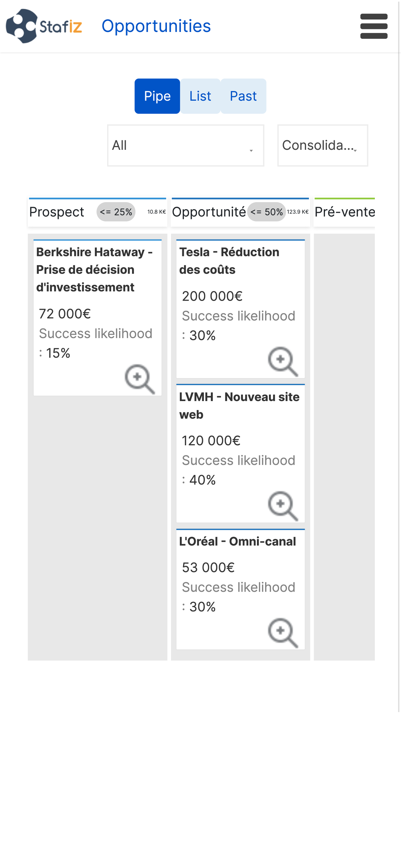Switch to the Pipe view
The width and height of the screenshot is (401, 868).
pyautogui.click(x=157, y=96)
